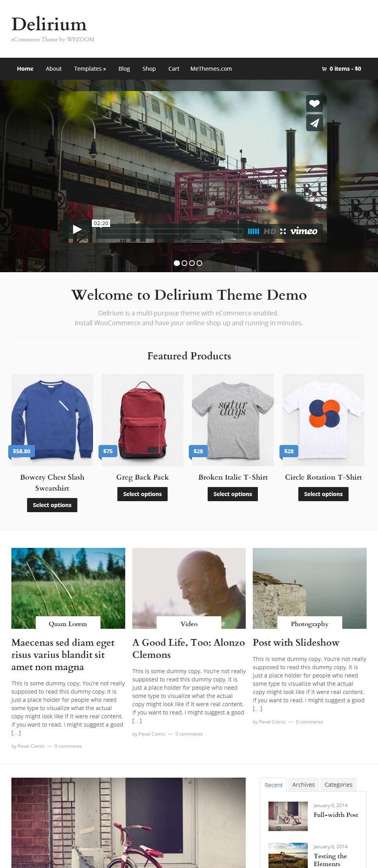Click the Full-width Post thumbnail
The width and height of the screenshot is (378, 868).
click(x=288, y=816)
